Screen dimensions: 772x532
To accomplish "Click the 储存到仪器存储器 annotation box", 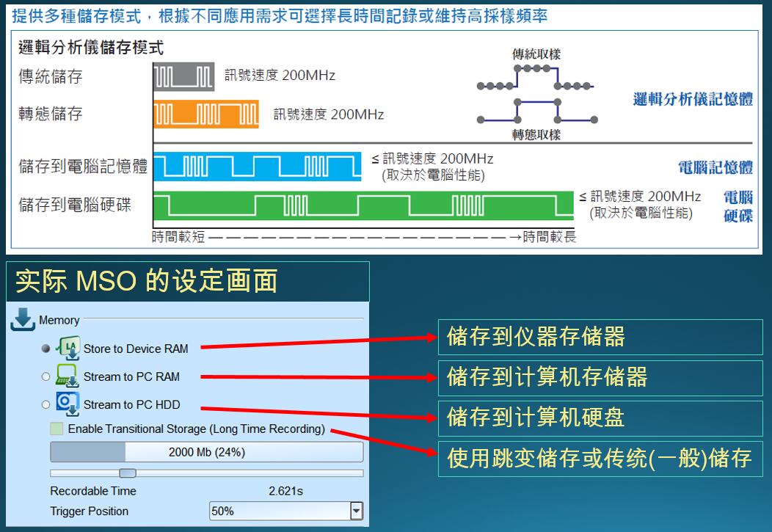I will pos(600,337).
